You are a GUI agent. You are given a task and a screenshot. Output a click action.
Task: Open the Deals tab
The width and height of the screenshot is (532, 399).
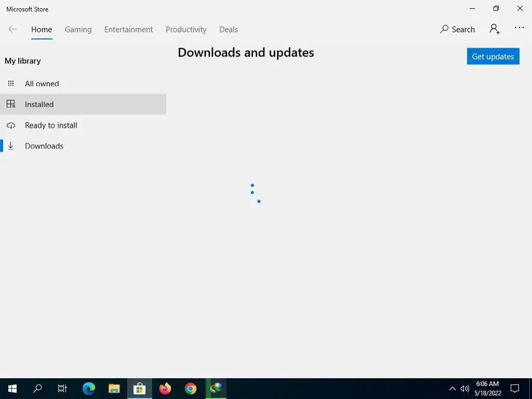click(229, 30)
